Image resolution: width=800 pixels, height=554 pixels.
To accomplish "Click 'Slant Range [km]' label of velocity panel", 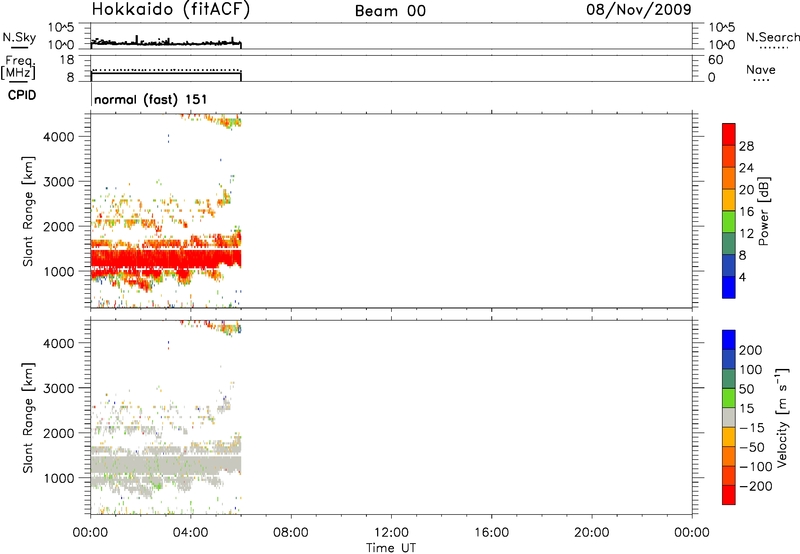I will tap(28, 417).
